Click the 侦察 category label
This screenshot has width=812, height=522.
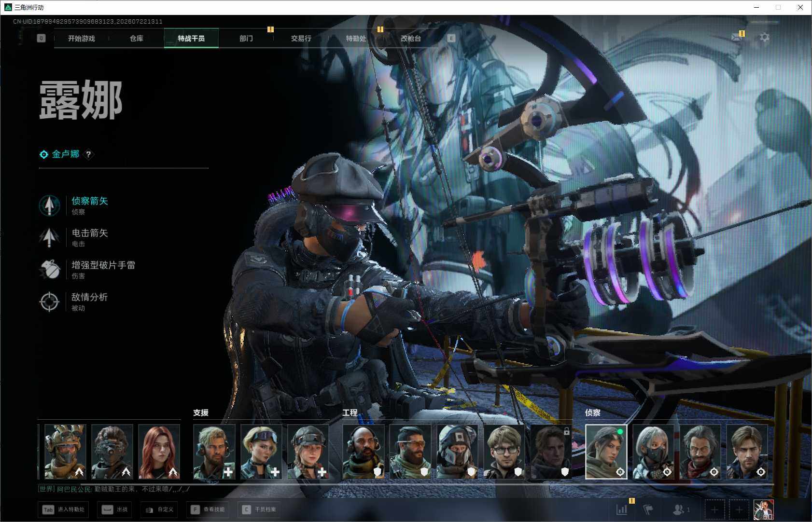[x=593, y=413]
